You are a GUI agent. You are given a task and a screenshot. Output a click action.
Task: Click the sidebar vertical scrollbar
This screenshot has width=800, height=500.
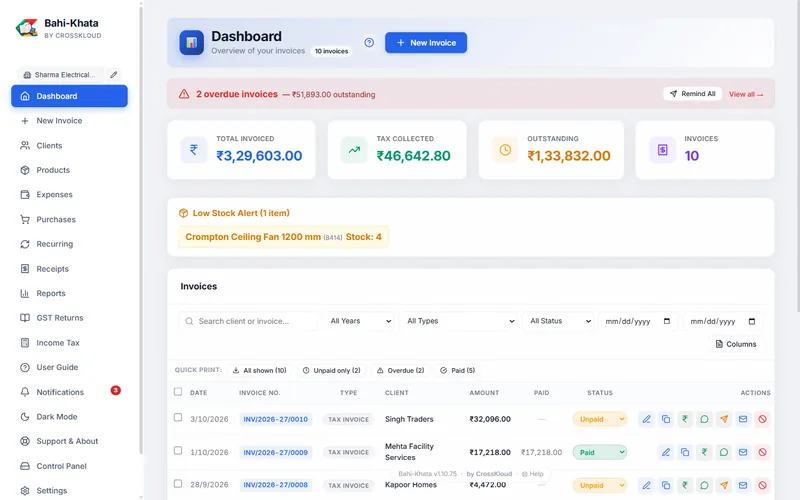141,230
